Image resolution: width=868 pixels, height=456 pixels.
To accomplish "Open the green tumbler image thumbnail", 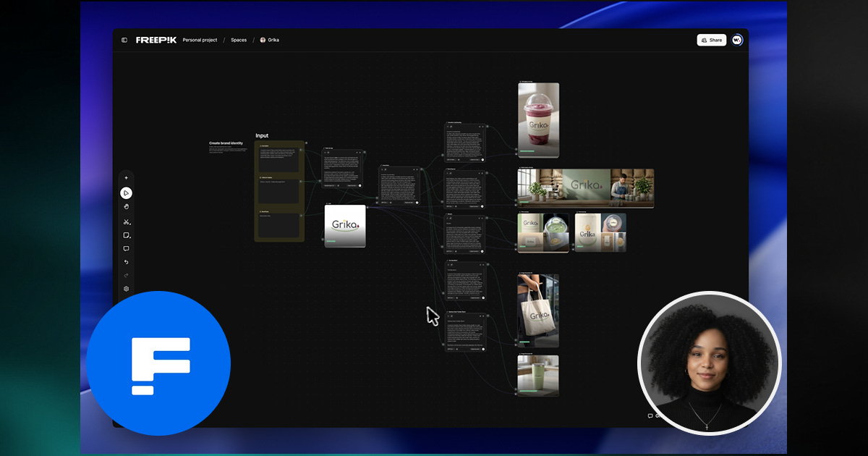I will pos(538,376).
